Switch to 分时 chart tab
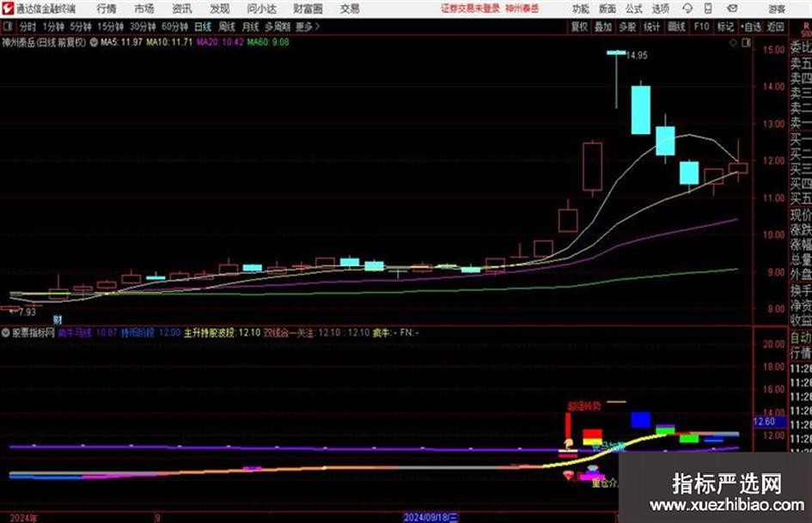Screen dimensions: 812x523 point(28,27)
